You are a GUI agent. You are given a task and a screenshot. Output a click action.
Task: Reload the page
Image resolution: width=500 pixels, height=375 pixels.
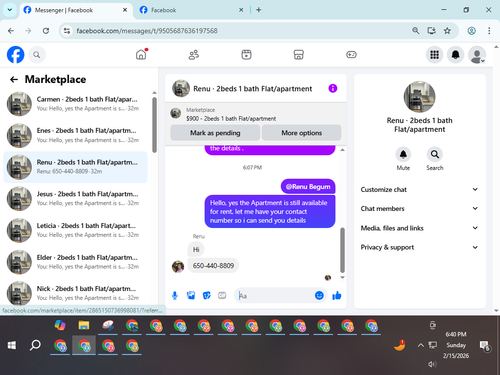46,31
